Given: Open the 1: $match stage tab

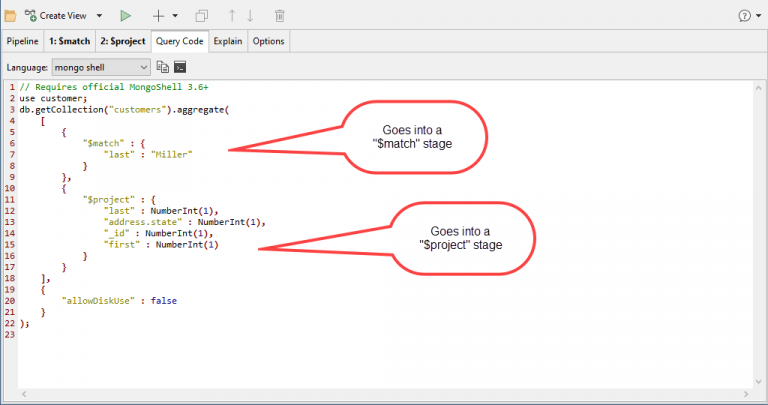Looking at the screenshot, I should pos(70,41).
